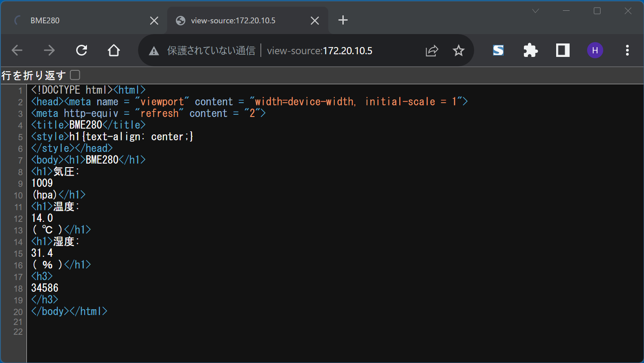Open the Extensions puzzle-piece menu

click(x=531, y=50)
